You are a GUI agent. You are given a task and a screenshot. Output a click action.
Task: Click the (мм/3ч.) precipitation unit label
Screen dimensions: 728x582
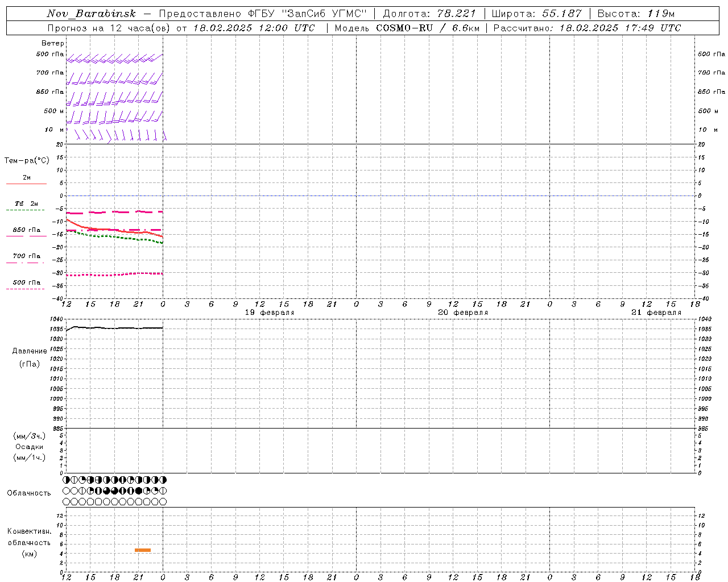pos(30,436)
